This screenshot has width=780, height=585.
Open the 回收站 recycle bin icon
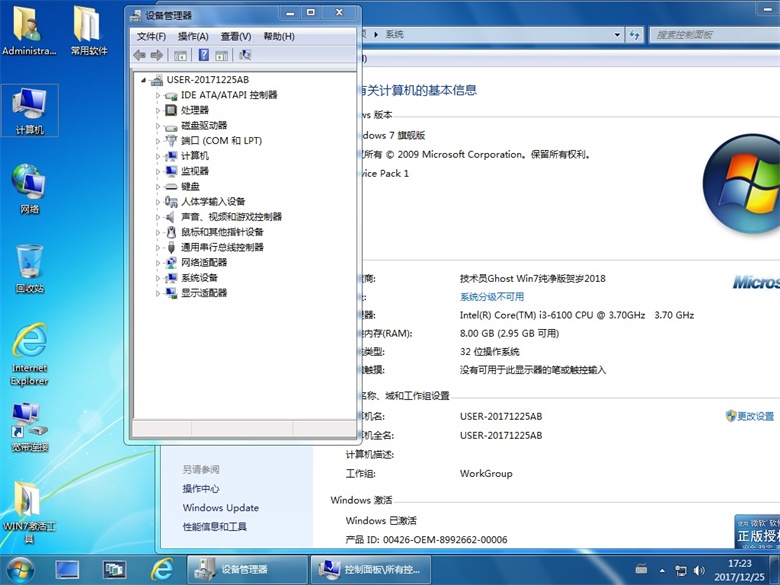point(29,267)
